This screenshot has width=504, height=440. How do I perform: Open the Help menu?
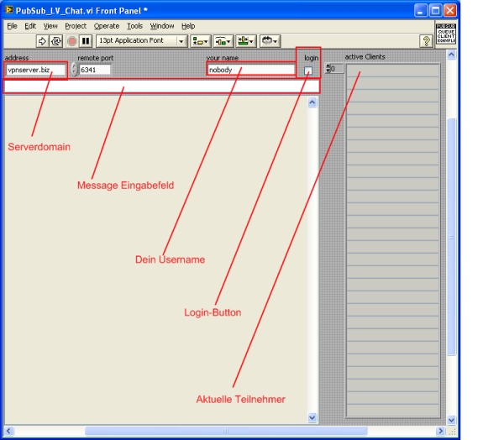[x=188, y=26]
